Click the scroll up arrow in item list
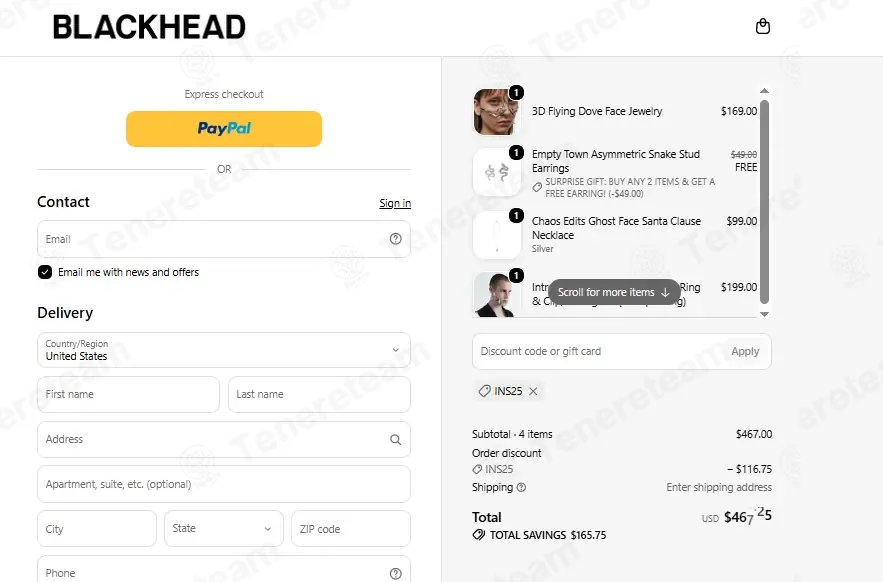883x582 pixels. 764,91
